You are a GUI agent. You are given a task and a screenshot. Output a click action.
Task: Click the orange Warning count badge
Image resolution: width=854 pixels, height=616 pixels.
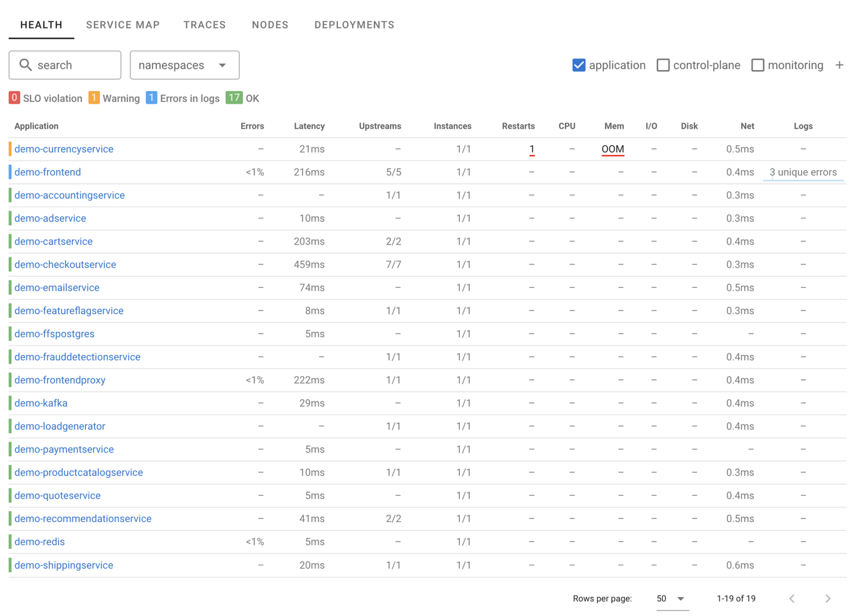point(94,98)
